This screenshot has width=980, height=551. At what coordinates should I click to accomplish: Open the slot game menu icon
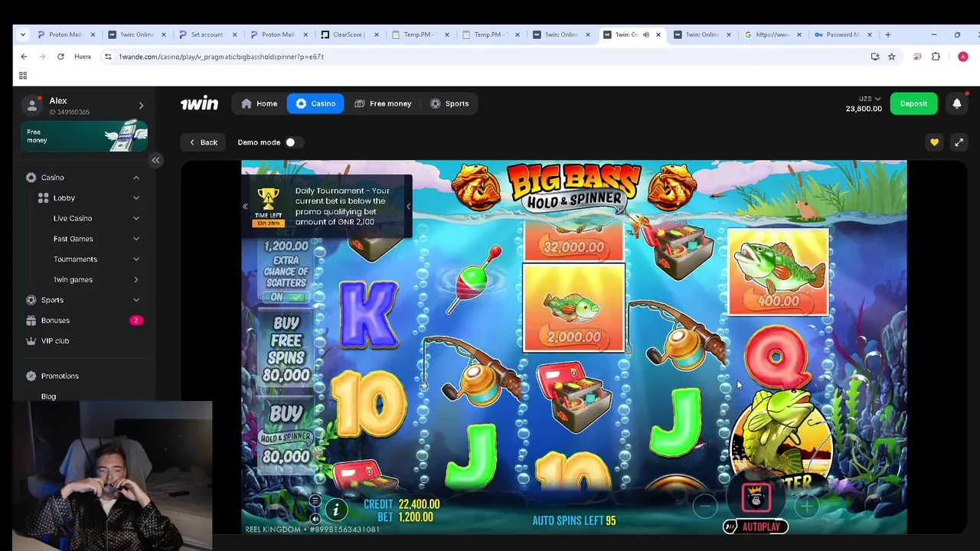(315, 500)
